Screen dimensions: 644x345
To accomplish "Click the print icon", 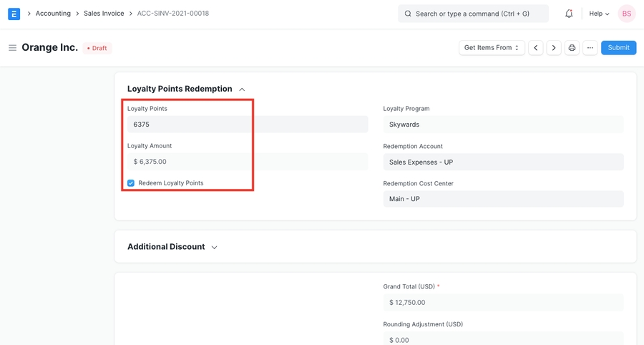I will point(572,48).
